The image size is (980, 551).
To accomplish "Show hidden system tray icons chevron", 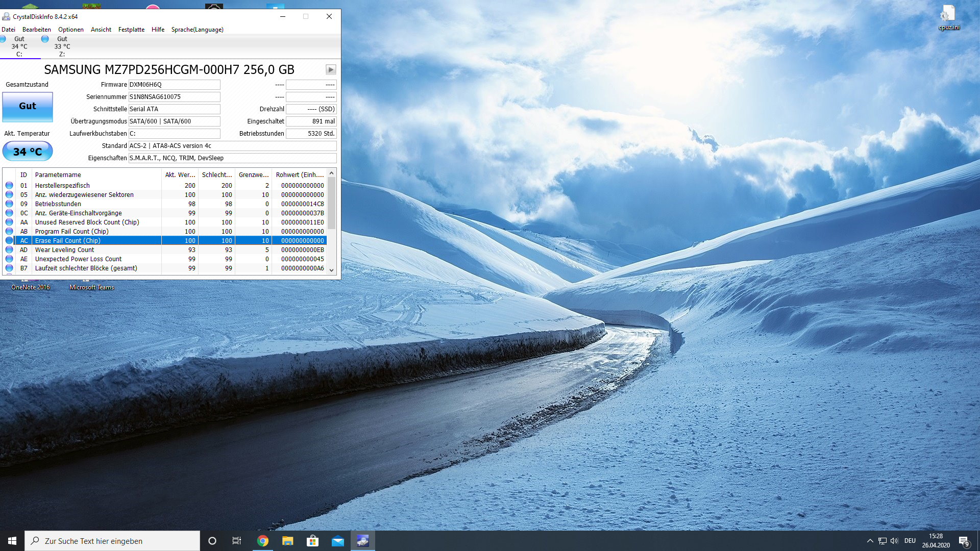I will point(870,541).
